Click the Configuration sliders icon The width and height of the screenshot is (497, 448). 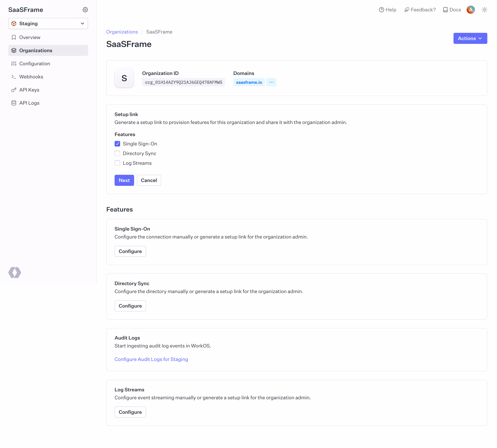coord(14,64)
